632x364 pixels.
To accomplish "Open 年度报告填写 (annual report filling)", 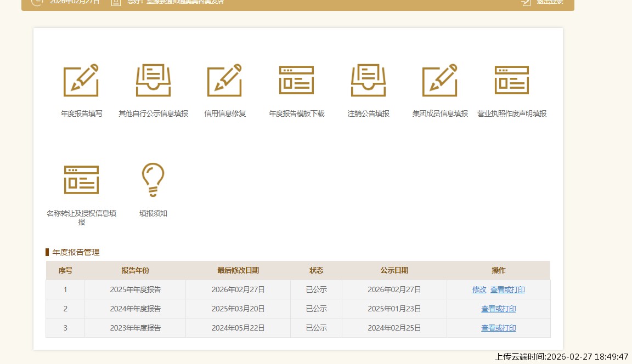I will click(x=81, y=80).
